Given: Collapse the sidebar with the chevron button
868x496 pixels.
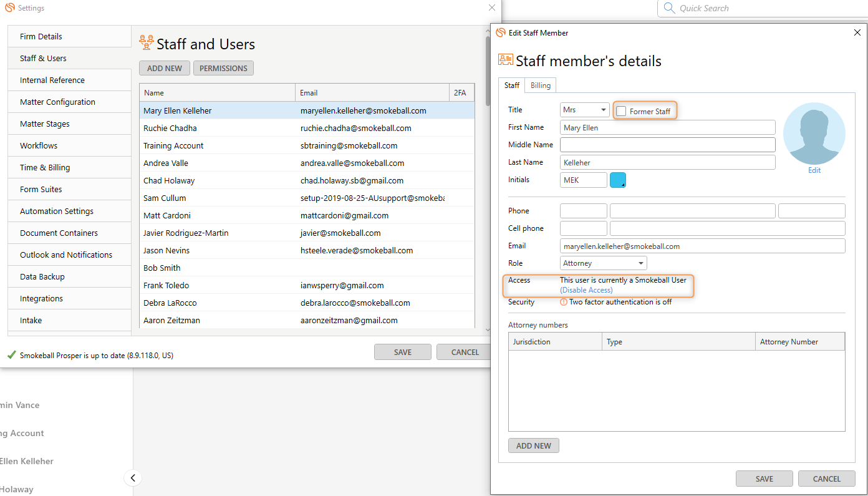Looking at the screenshot, I should [133, 478].
